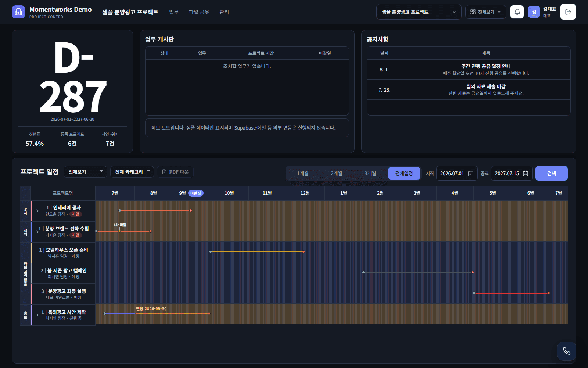Select the 전체일정 range option
The image size is (588, 368).
click(x=404, y=173)
